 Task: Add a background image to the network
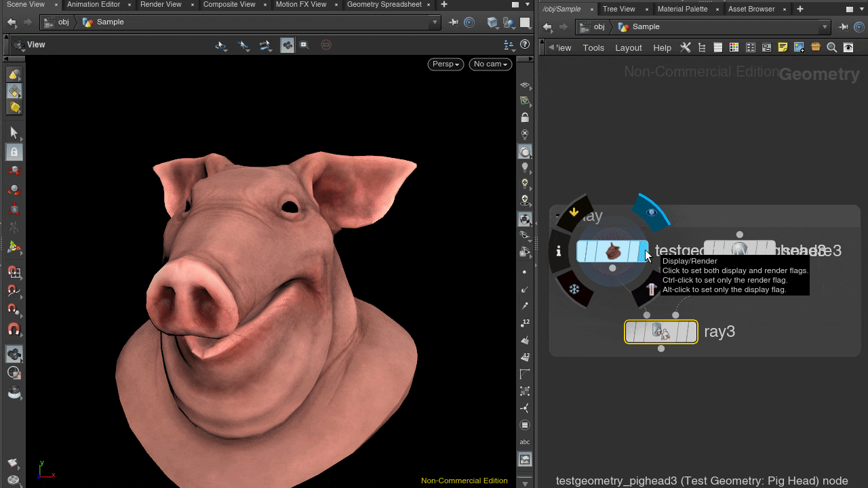[x=800, y=47]
